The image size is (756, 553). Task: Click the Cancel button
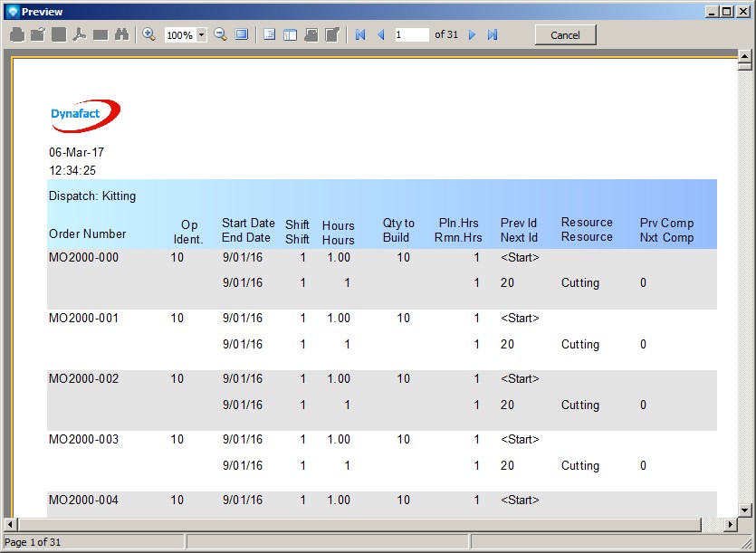[x=565, y=34]
